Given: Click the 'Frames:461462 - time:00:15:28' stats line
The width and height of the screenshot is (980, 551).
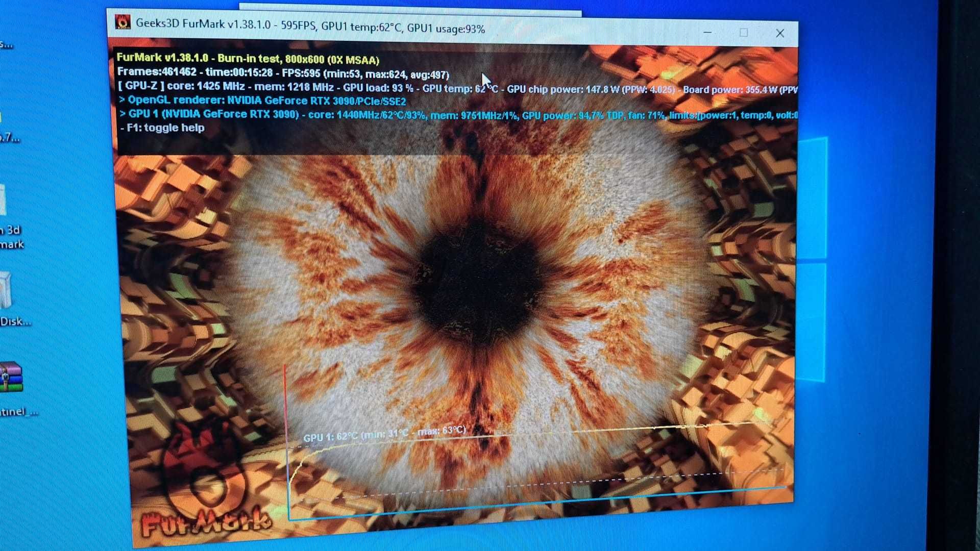Looking at the screenshot, I should pyautogui.click(x=283, y=73).
